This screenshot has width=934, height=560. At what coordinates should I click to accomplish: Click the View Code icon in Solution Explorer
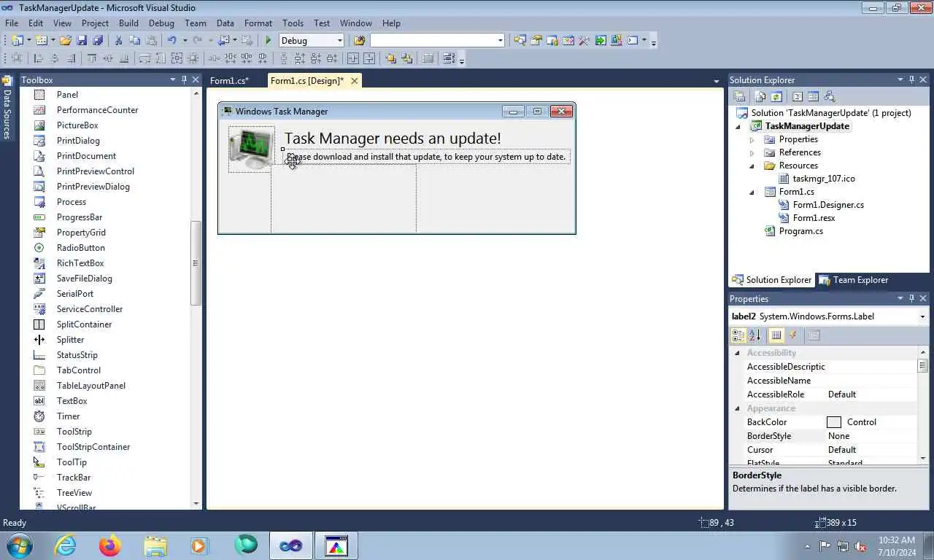798,96
